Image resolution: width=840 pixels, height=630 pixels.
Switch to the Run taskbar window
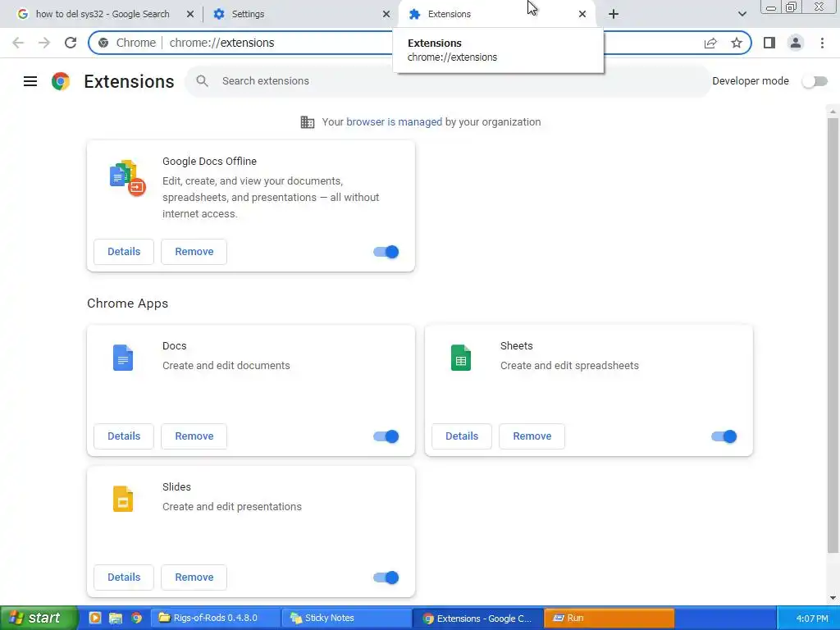(x=609, y=618)
